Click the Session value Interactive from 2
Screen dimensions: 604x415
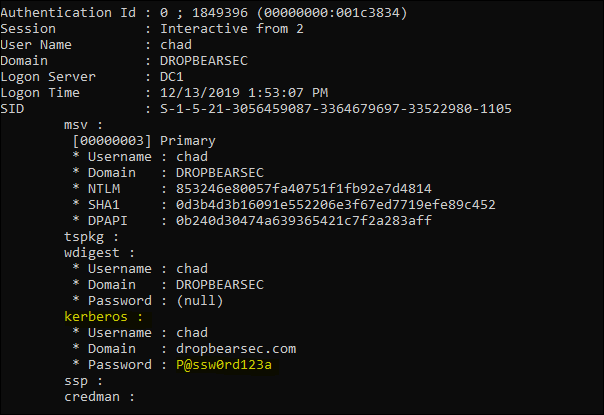[x=232, y=29]
